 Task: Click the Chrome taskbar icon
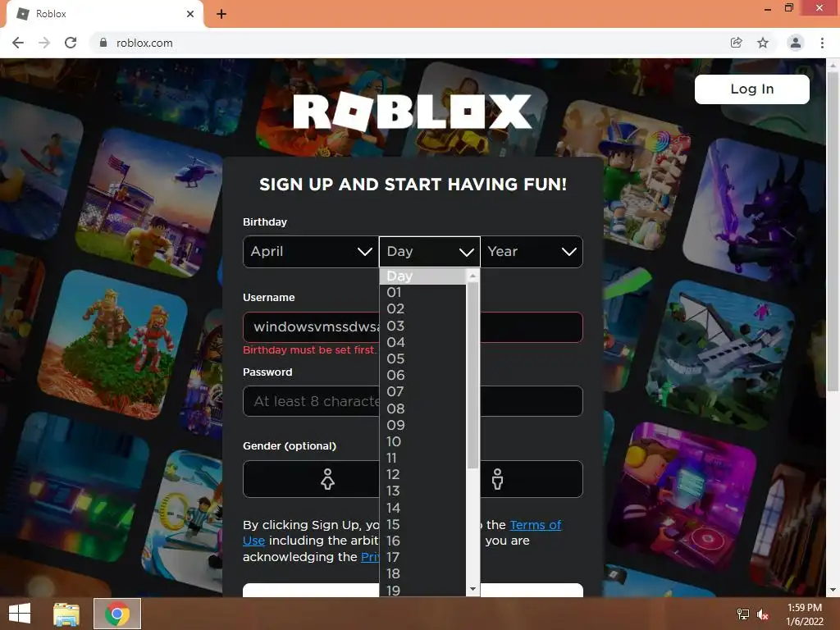[x=117, y=614]
